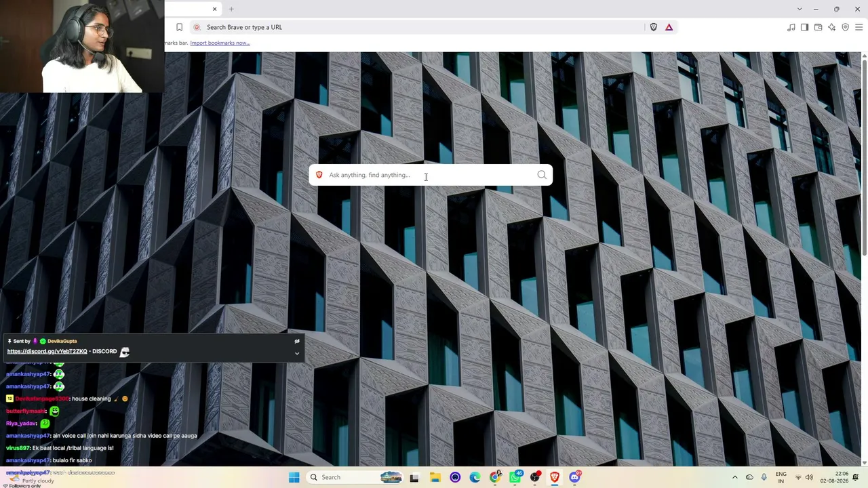Open the Brave VPN shield icon

846,27
